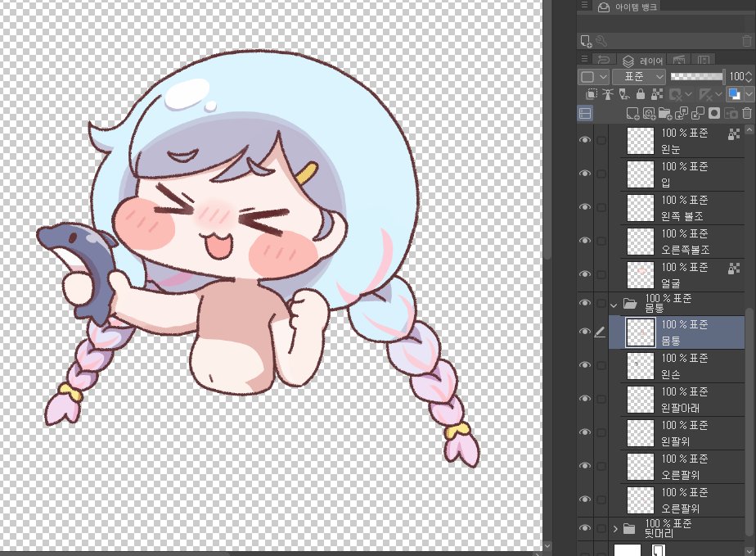Merge with the layer below icon
Viewport: 756px width, 556px height.
tap(698, 114)
